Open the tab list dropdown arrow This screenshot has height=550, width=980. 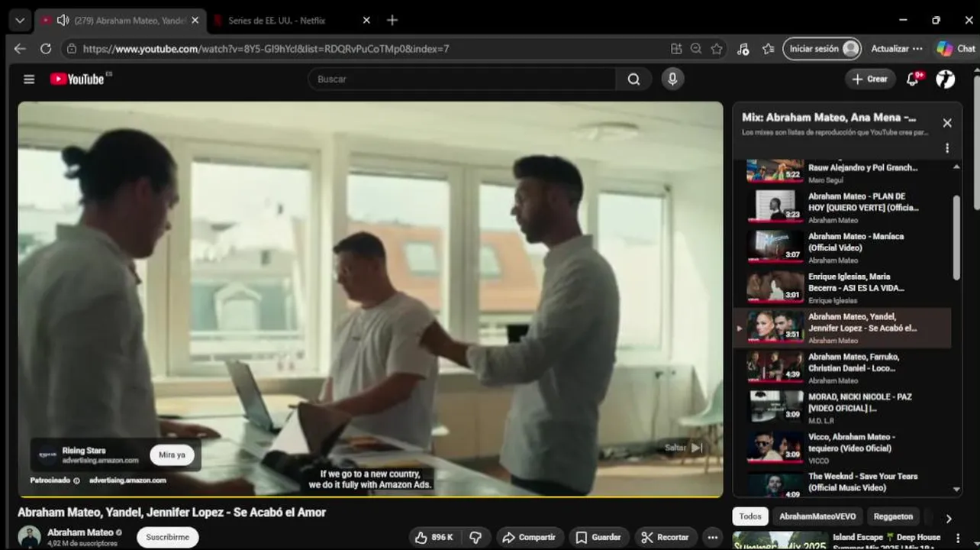click(20, 21)
